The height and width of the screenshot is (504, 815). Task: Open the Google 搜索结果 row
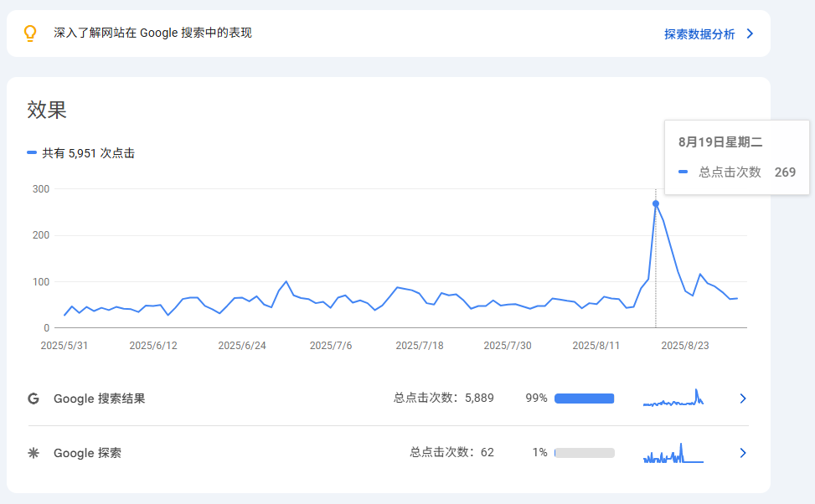389,399
